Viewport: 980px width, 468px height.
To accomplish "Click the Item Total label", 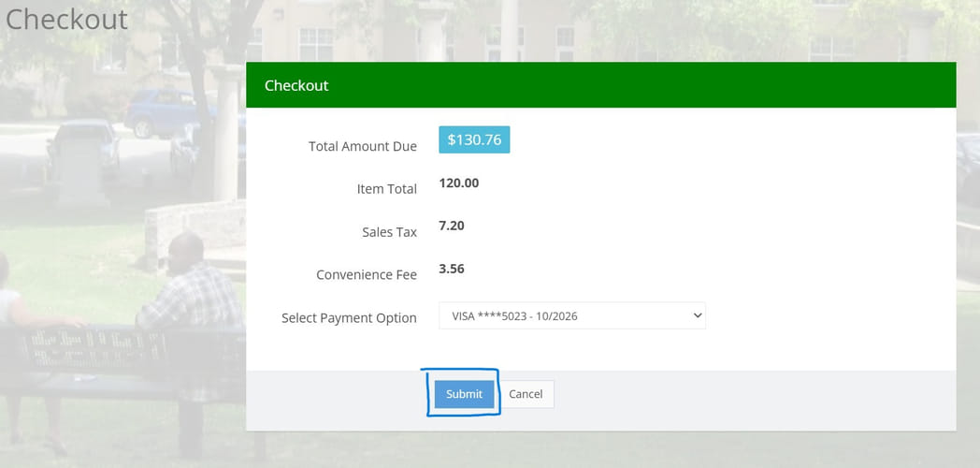I will click(x=386, y=189).
